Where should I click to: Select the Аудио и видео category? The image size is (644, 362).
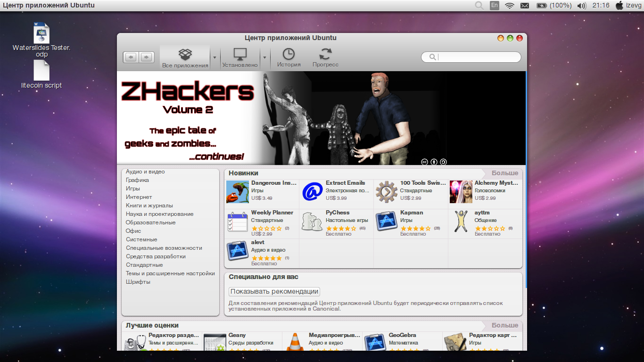145,172
